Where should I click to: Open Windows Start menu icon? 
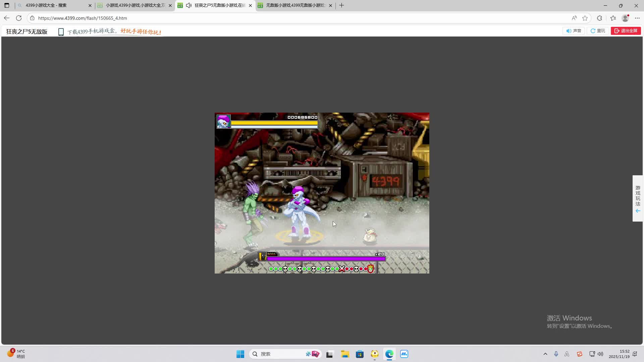240,354
